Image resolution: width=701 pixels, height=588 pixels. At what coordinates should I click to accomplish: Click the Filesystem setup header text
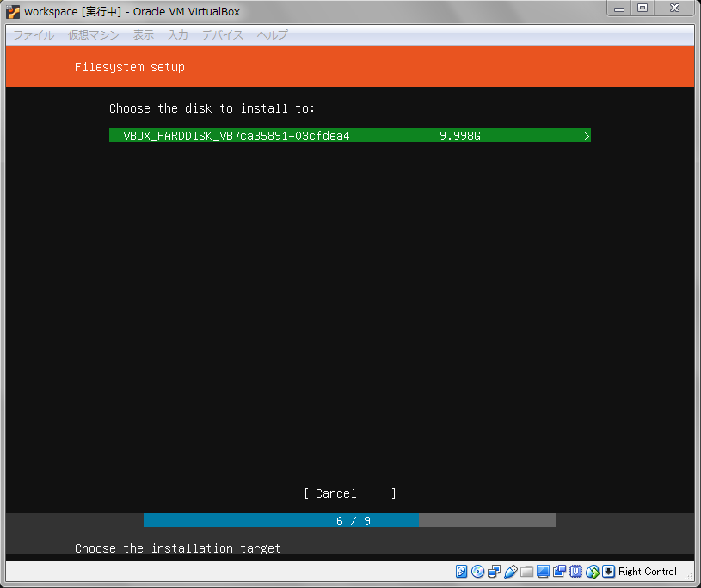[129, 67]
